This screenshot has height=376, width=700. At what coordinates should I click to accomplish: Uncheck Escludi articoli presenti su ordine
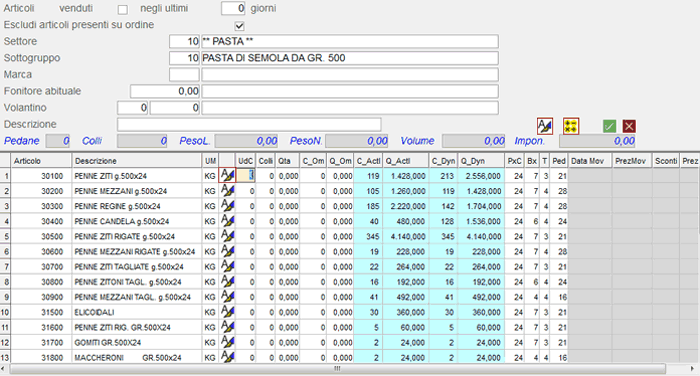click(239, 25)
